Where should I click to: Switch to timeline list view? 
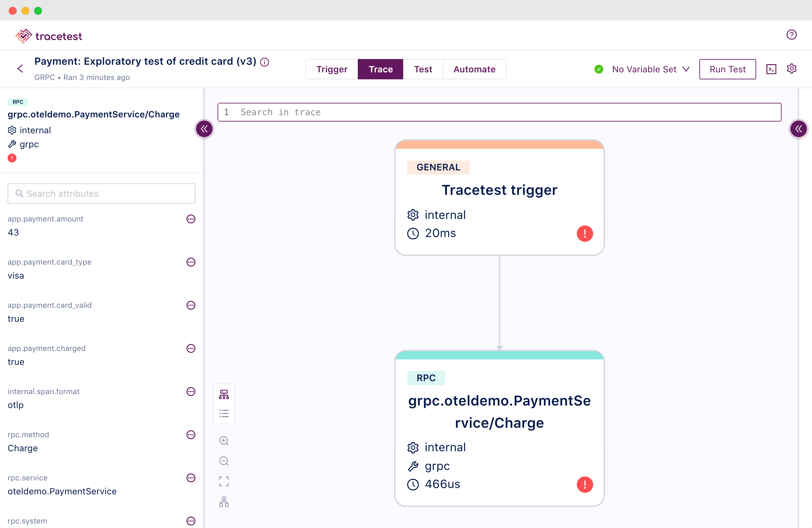(224, 413)
